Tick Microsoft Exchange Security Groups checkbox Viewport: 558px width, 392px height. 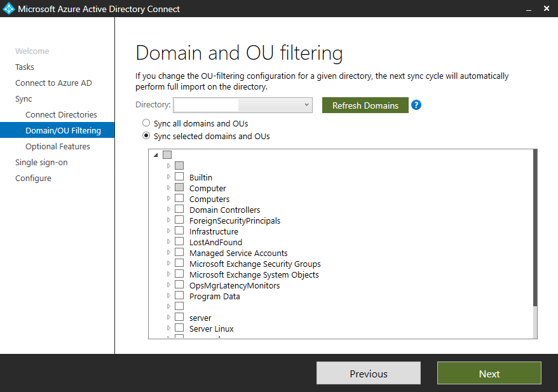pyautogui.click(x=179, y=263)
